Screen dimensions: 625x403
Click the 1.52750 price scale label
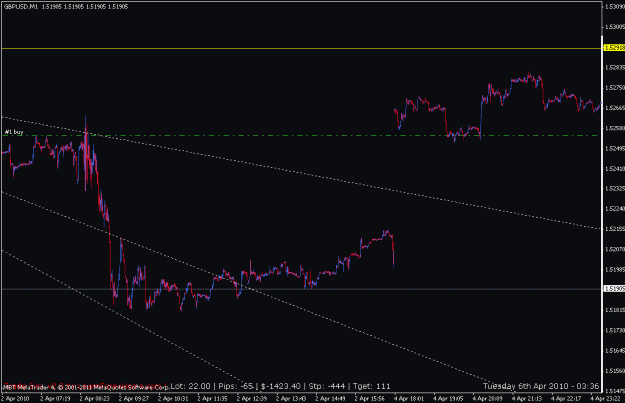point(615,87)
